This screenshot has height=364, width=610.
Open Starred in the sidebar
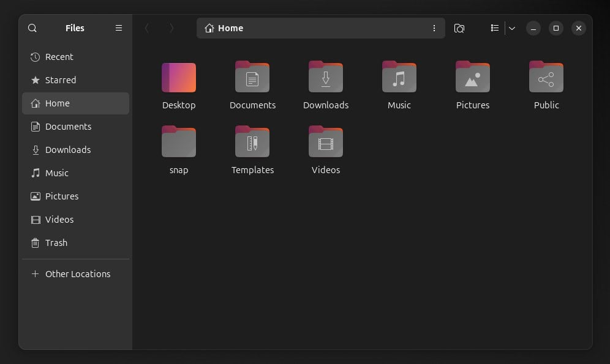point(75,80)
